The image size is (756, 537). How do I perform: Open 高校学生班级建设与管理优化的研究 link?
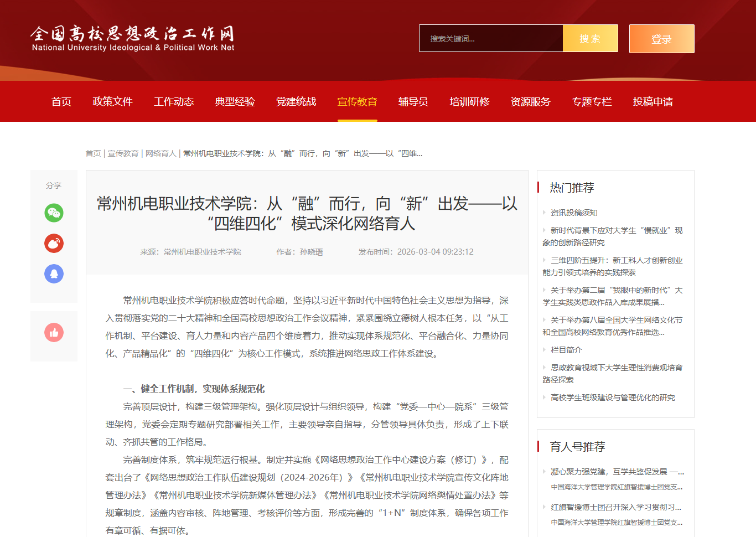pyautogui.click(x=613, y=397)
